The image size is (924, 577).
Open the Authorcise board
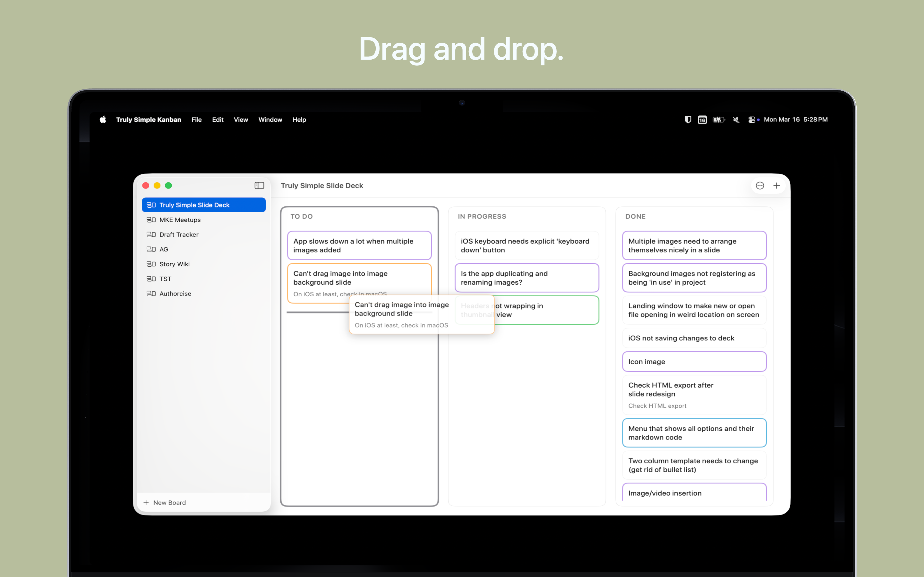175,293
